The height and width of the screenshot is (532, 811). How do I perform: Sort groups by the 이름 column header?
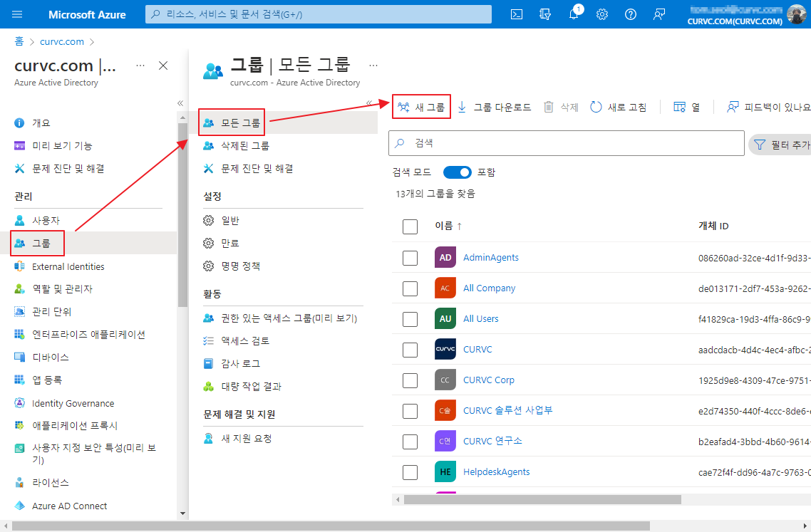pos(448,226)
